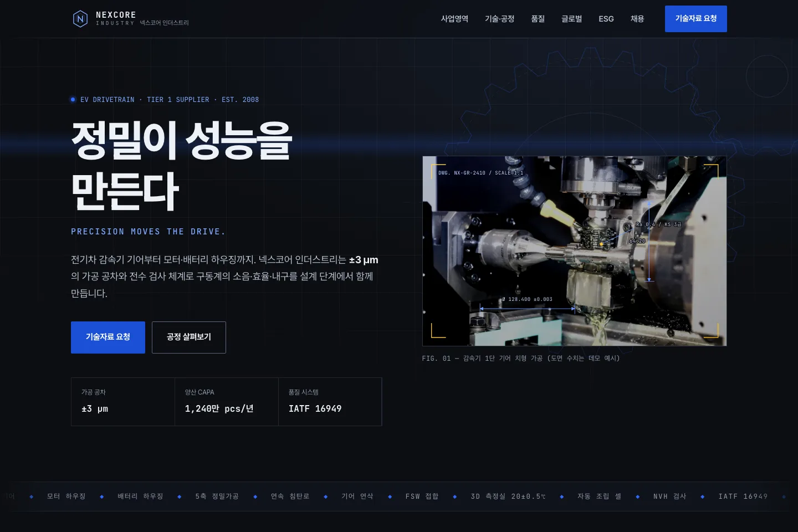Open the 채용 nav item
Screen dimensions: 798x532
pyautogui.click(x=637, y=19)
